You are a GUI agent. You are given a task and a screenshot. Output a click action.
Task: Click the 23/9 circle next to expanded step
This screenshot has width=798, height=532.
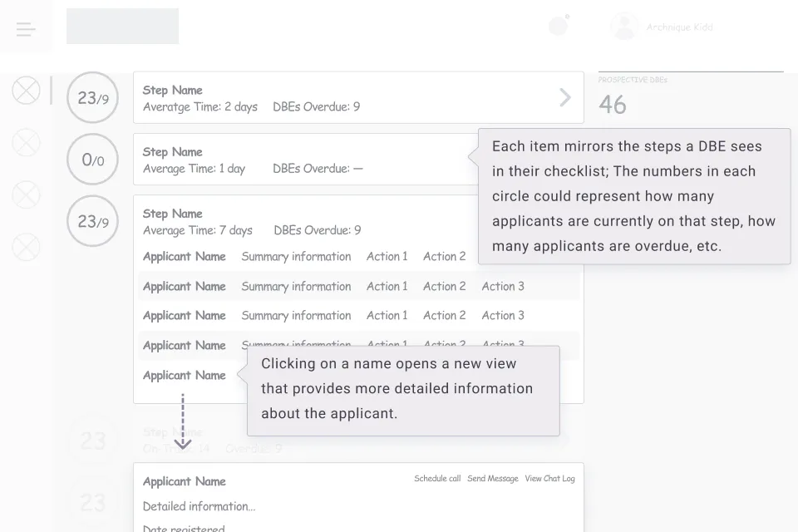pos(92,221)
